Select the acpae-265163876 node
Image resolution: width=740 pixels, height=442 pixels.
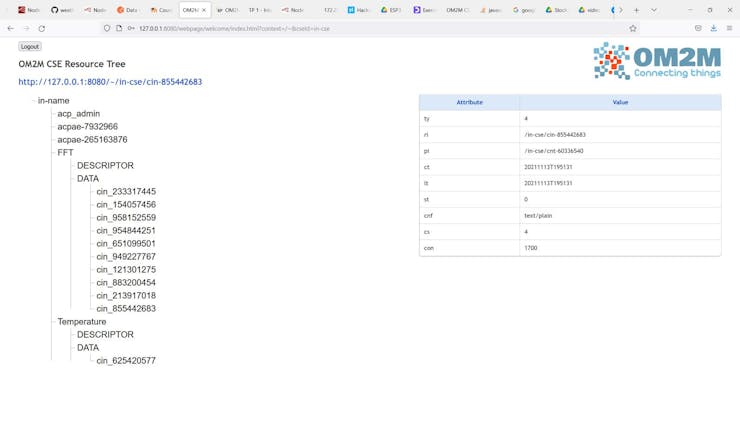(x=92, y=140)
